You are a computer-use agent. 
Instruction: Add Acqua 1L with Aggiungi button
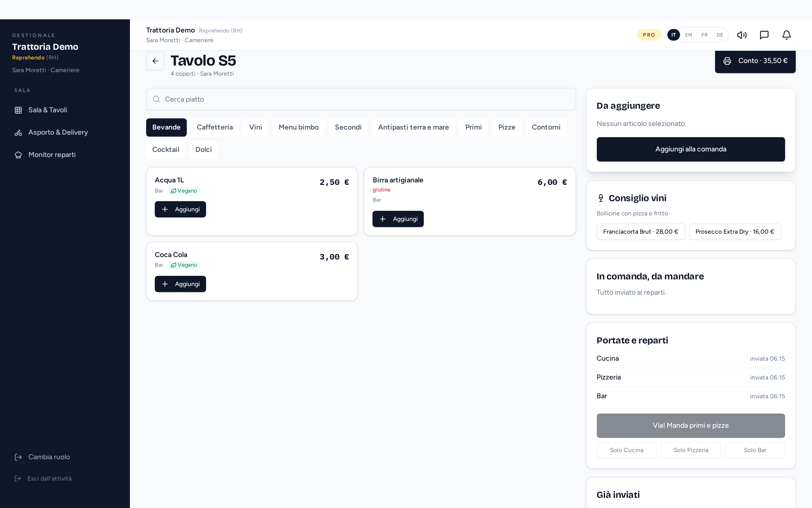pos(180,209)
